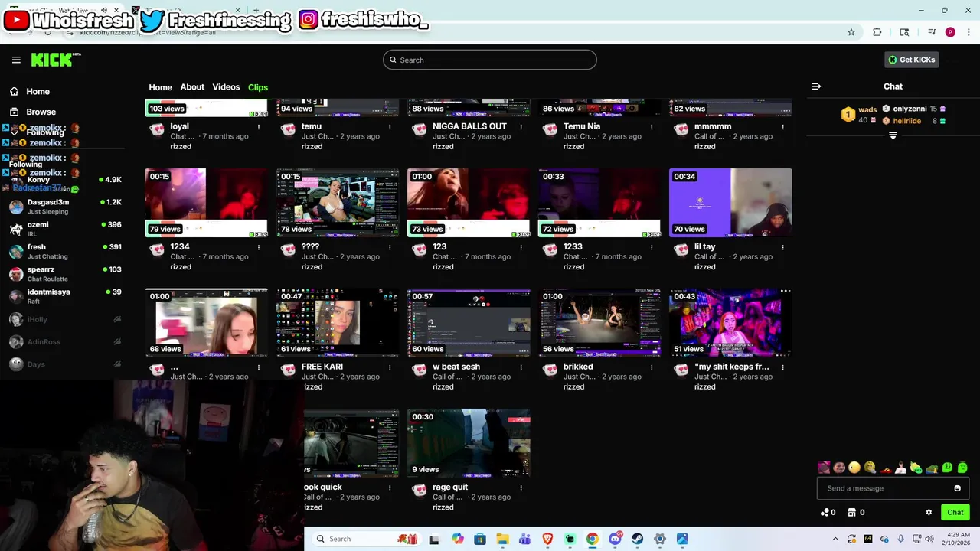Switch to the Videos tab

click(226, 87)
